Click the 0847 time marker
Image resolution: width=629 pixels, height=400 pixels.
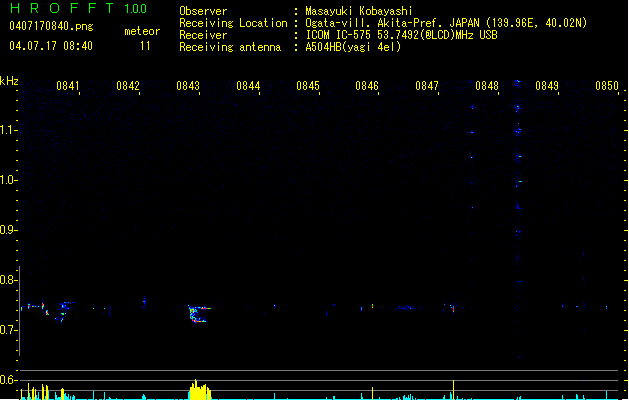427,86
